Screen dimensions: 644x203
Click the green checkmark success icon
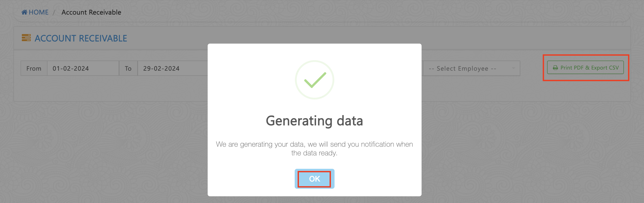315,80
